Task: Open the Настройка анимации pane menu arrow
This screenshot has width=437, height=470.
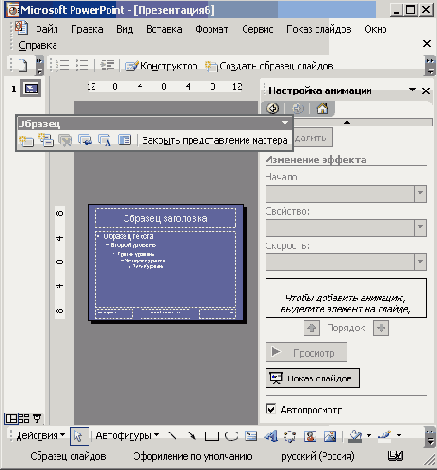Action: click(412, 90)
